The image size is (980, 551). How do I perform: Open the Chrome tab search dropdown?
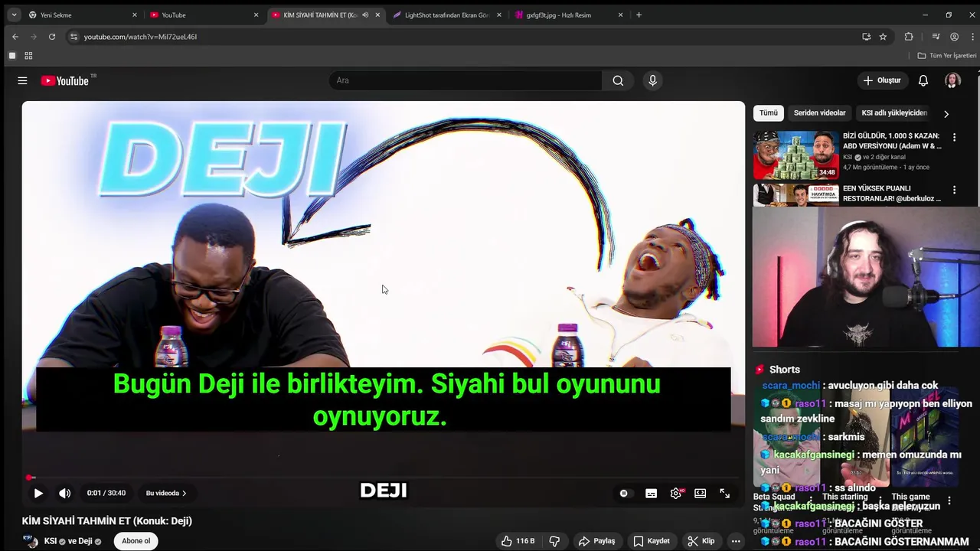(x=14, y=15)
